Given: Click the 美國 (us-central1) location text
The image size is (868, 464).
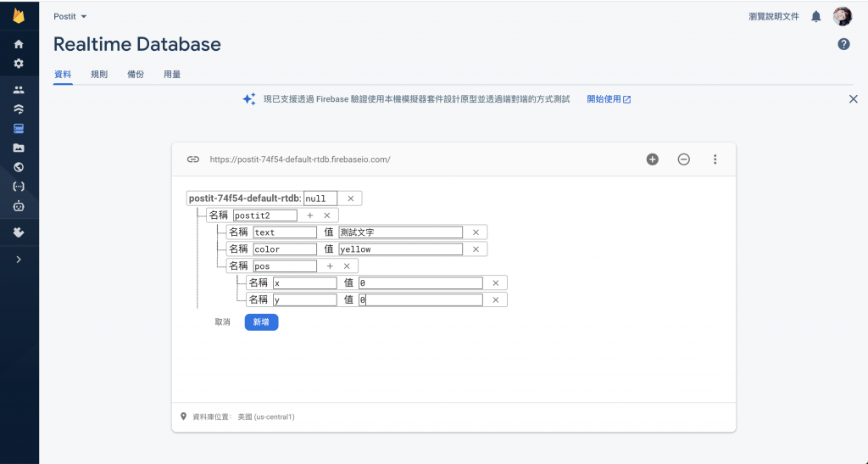Looking at the screenshot, I should click(266, 417).
